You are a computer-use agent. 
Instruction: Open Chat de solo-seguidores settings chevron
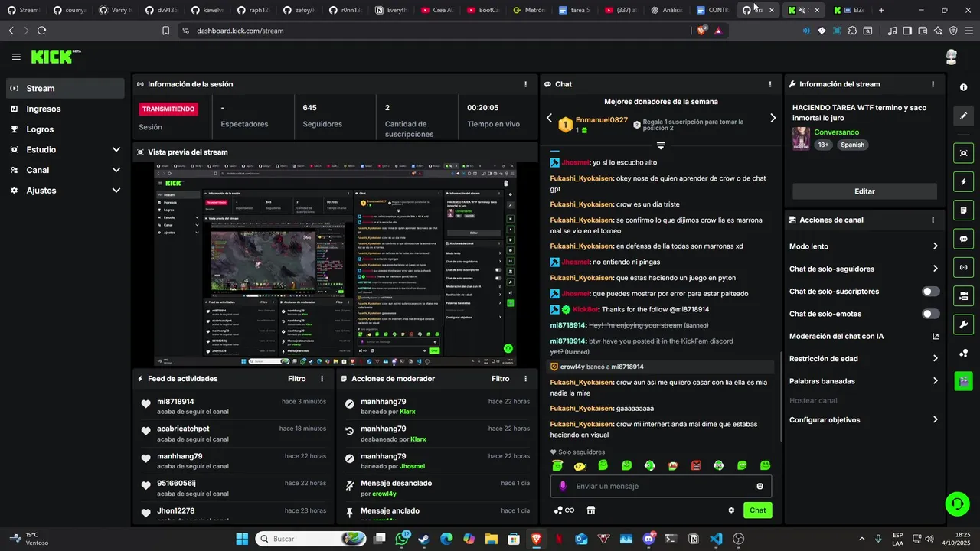[x=935, y=269]
